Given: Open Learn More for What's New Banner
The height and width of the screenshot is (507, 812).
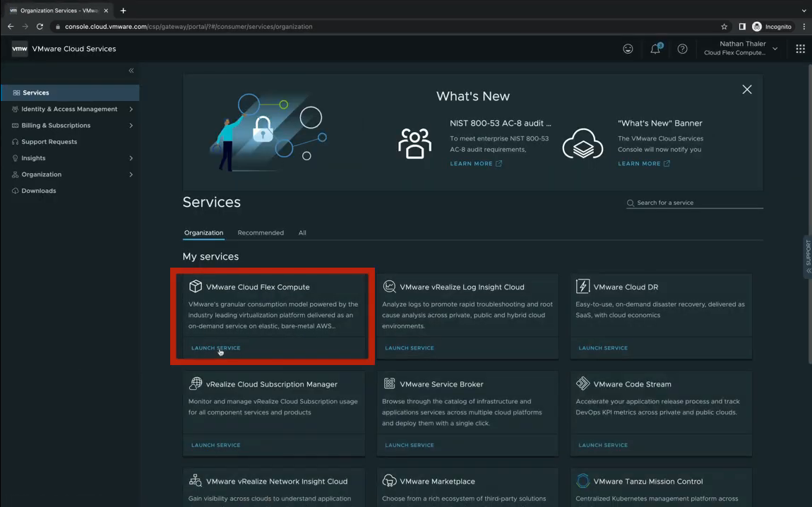Looking at the screenshot, I should 644,164.
